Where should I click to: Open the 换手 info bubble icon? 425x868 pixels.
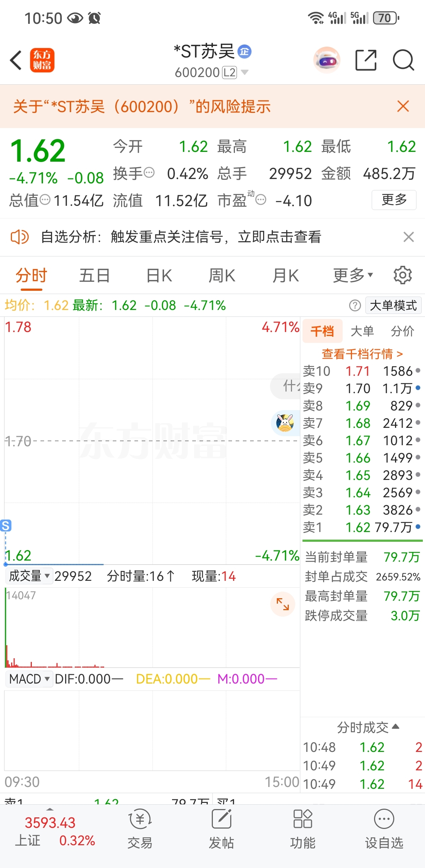coord(149,173)
